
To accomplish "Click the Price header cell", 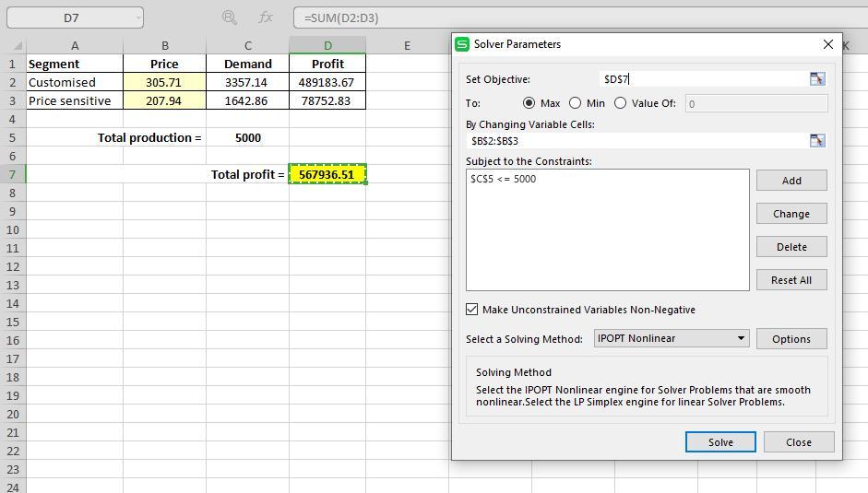I will click(164, 65).
